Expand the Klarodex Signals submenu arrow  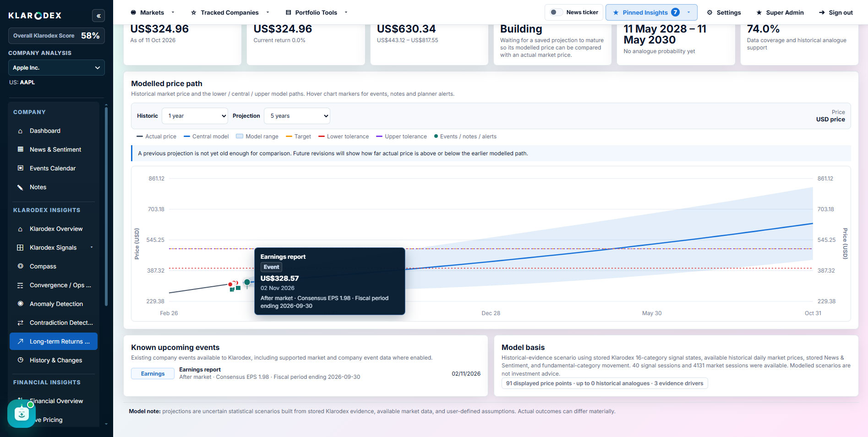(x=92, y=247)
